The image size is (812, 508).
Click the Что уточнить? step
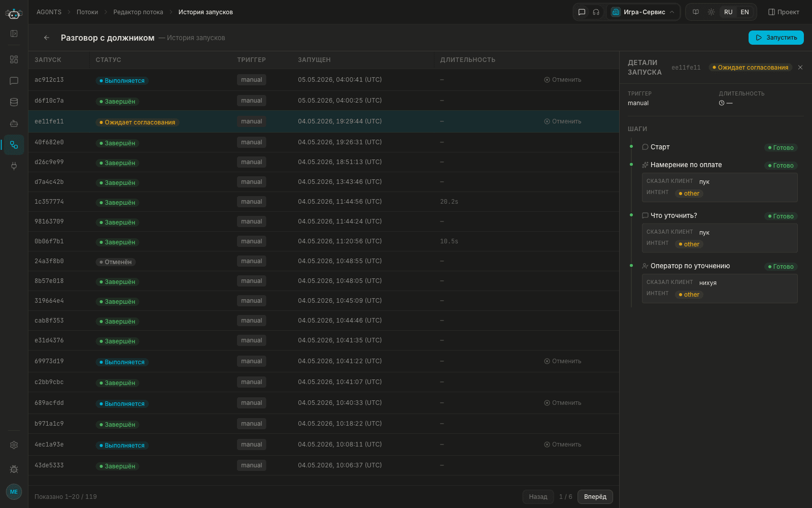click(669, 215)
